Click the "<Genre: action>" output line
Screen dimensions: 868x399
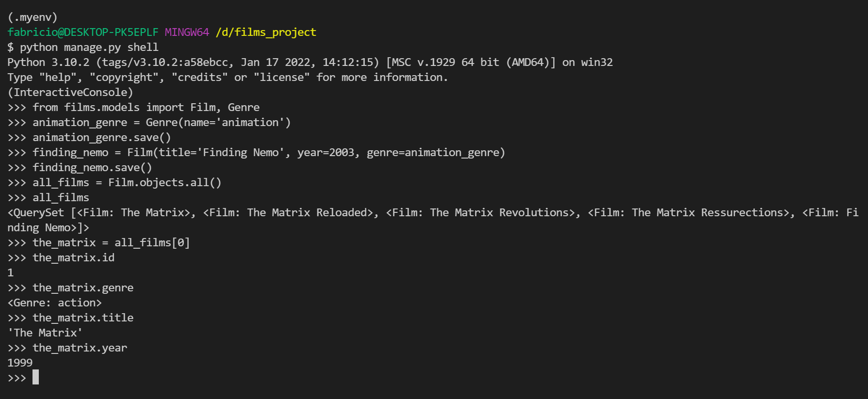(x=55, y=303)
